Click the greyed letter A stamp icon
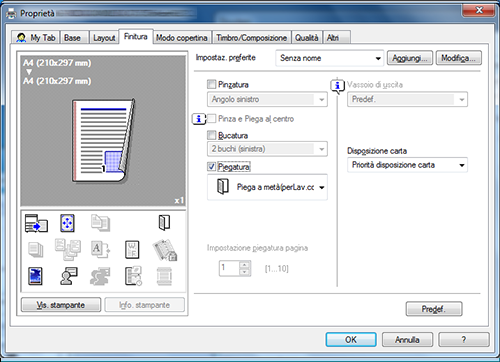The image size is (500, 362). tap(100, 249)
